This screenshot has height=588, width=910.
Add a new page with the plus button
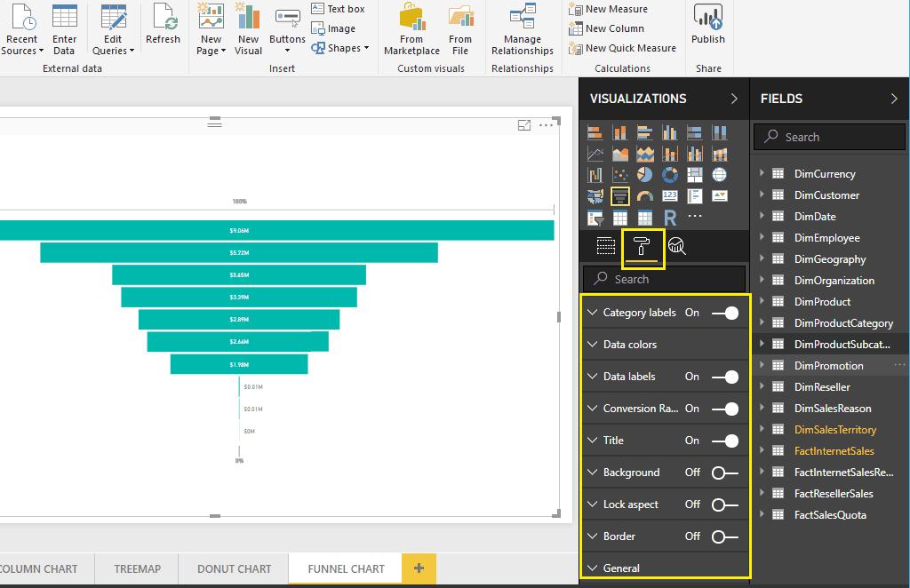click(x=419, y=568)
